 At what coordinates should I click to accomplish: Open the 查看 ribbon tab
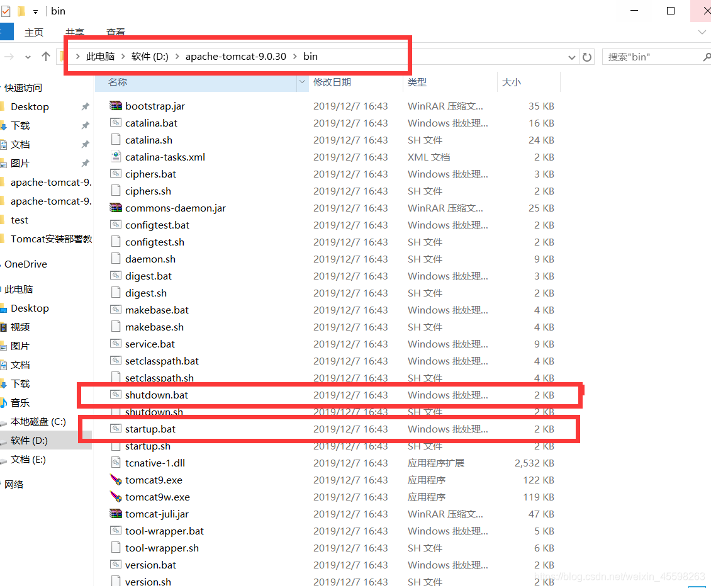pyautogui.click(x=116, y=32)
